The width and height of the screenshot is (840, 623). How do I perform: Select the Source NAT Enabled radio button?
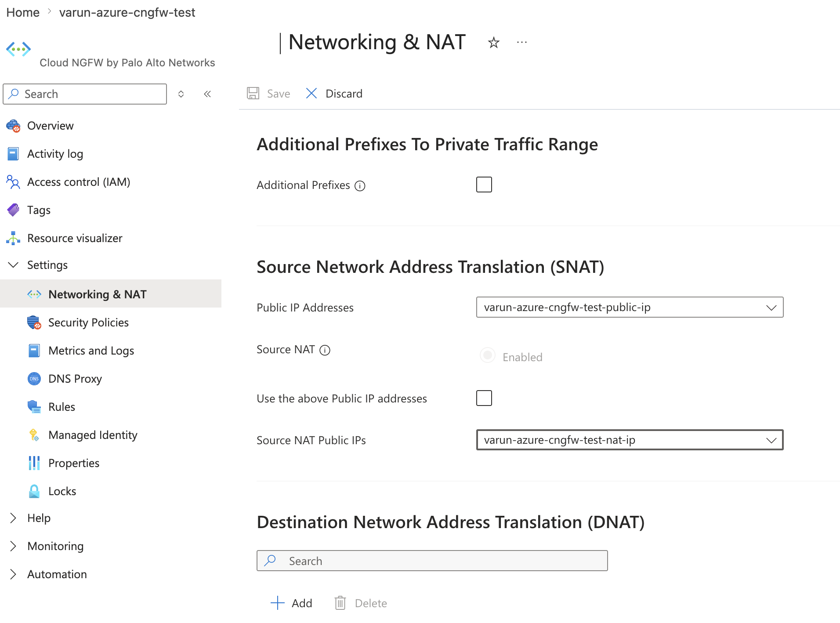(487, 355)
